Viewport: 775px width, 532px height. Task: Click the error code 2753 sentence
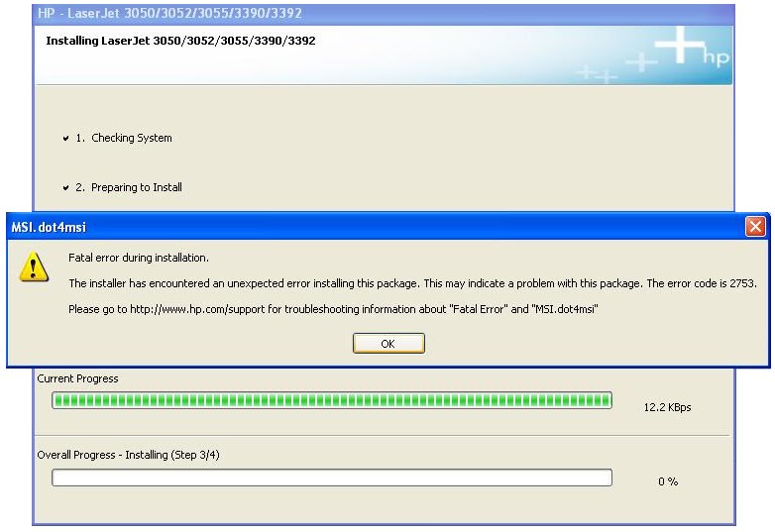pos(412,283)
